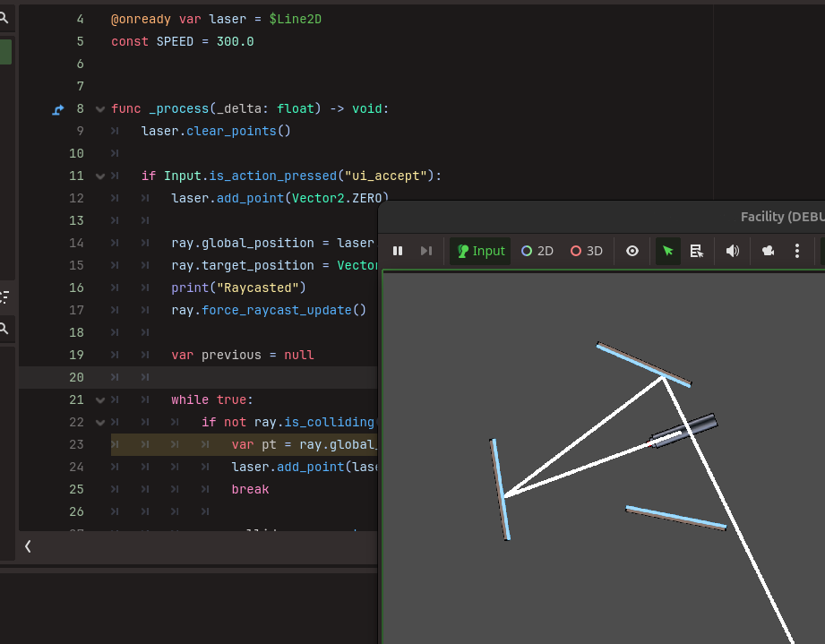Collapse the while true block
Screen dimensions: 825x644
point(100,400)
